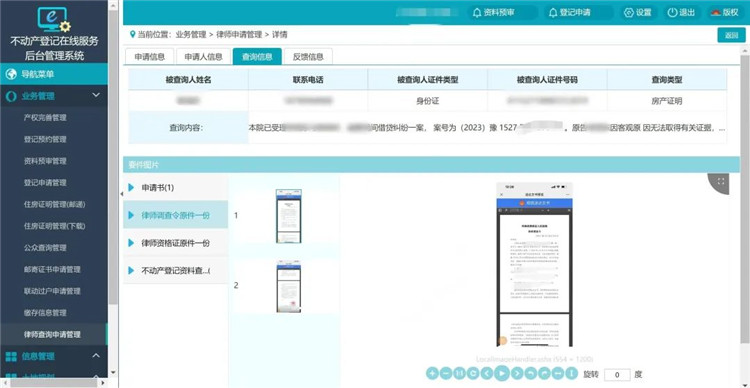
Task: Click the 返回 back button
Action: point(731,35)
